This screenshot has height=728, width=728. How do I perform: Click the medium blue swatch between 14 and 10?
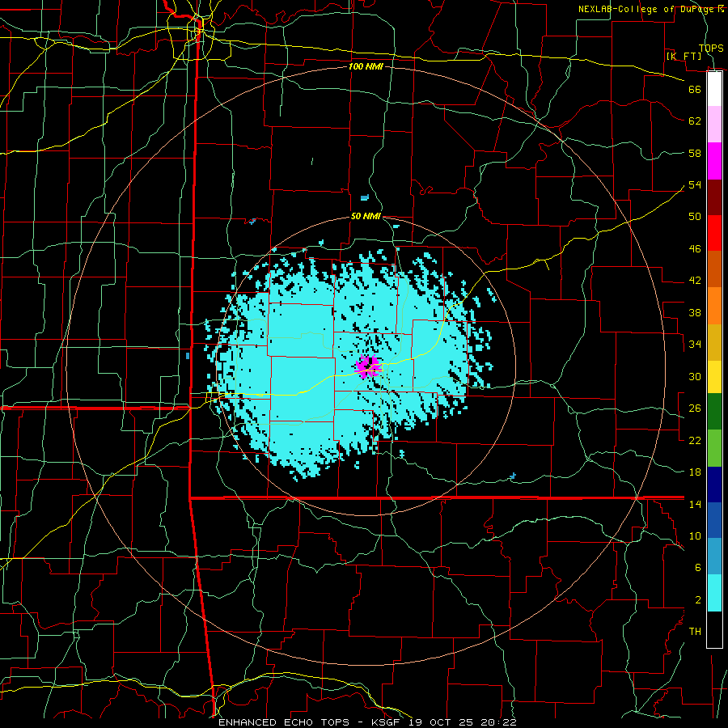pos(714,520)
